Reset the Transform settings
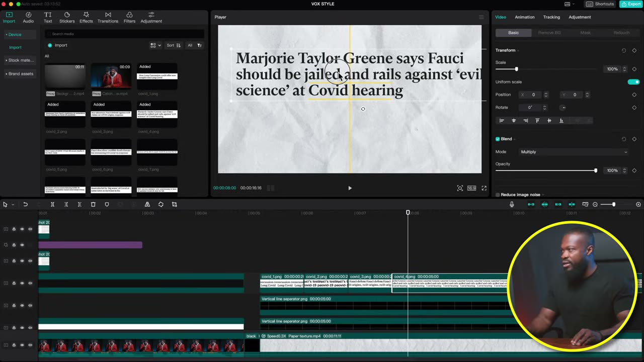Image resolution: width=644 pixels, height=362 pixels. [624, 50]
